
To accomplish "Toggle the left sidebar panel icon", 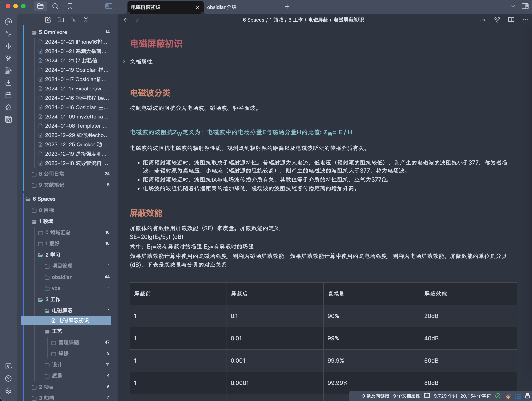I will pyautogui.click(x=109, y=6).
